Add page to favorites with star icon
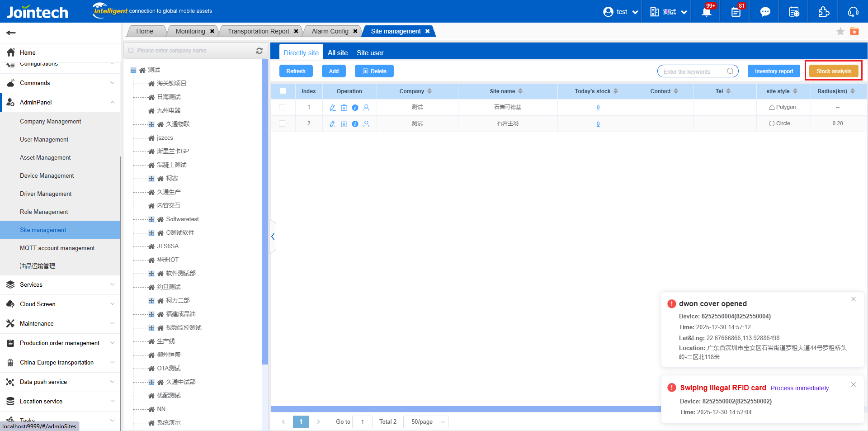The height and width of the screenshot is (431, 868). point(840,31)
